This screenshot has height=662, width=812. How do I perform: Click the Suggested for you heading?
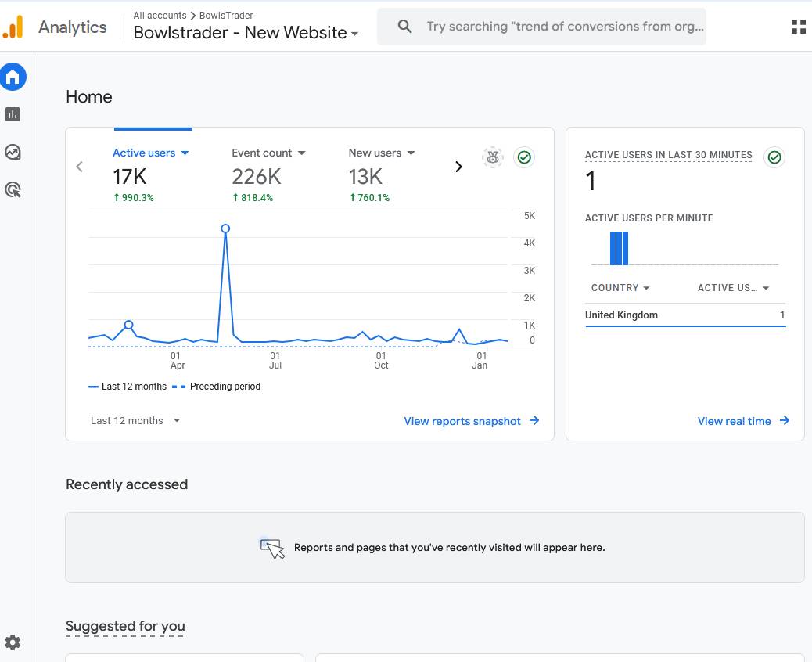[x=125, y=626]
